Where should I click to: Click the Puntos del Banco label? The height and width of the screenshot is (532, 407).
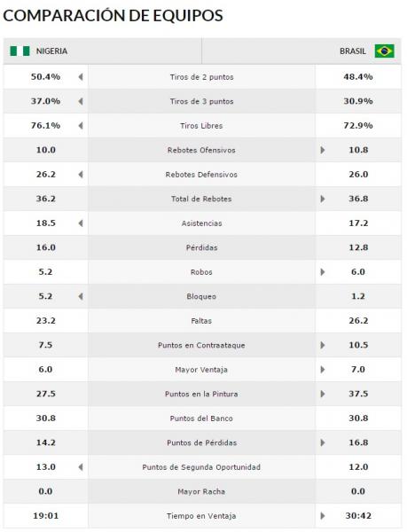click(201, 419)
